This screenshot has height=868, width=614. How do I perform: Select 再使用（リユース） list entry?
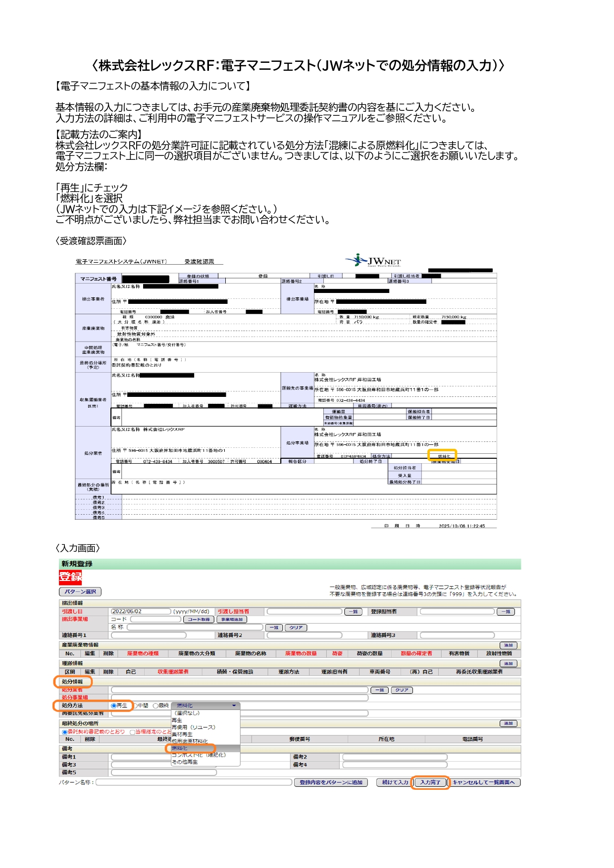coord(193,727)
